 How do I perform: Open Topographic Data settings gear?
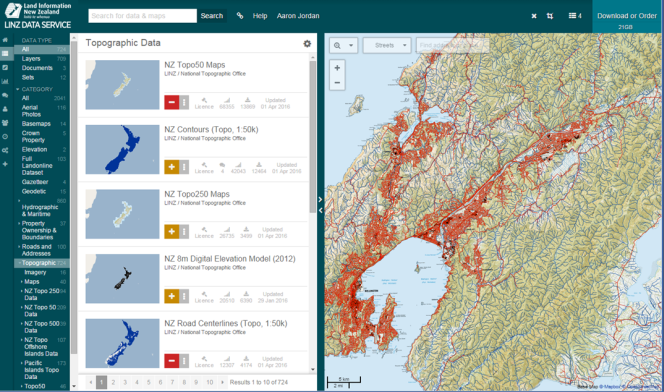coord(307,43)
